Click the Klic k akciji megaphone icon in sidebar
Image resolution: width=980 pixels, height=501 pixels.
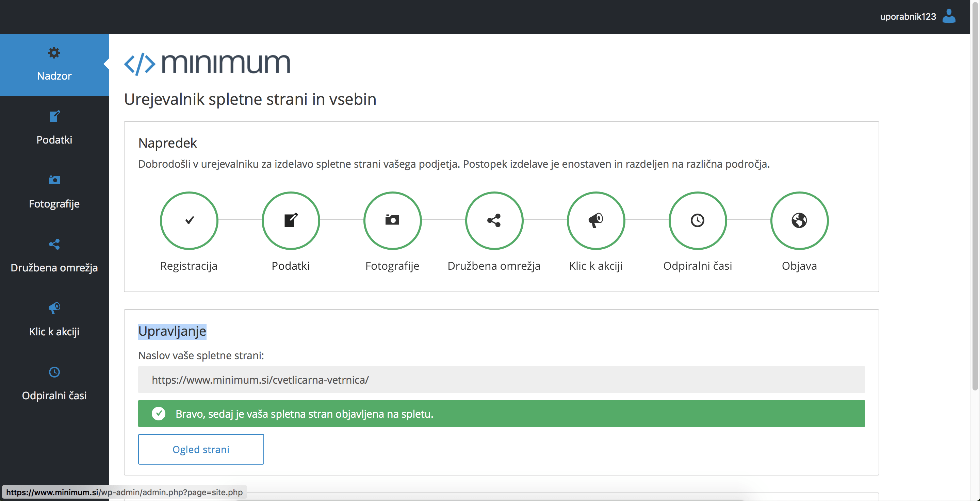click(54, 308)
